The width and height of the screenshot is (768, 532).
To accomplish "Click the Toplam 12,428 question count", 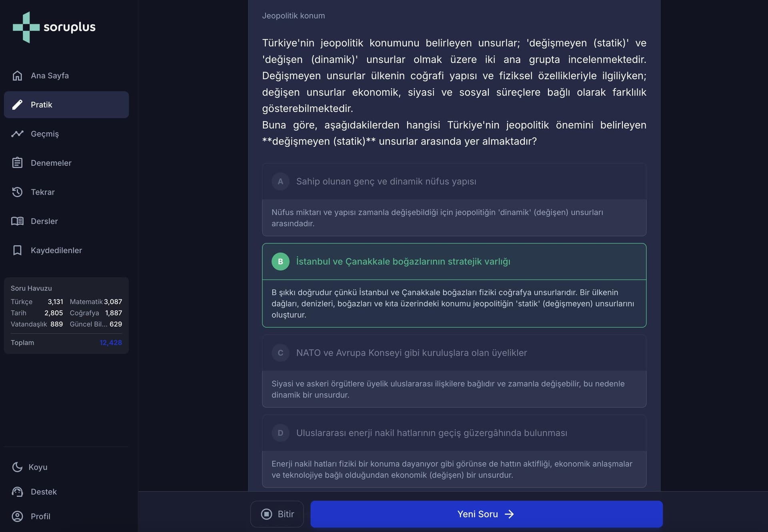I will [x=111, y=343].
